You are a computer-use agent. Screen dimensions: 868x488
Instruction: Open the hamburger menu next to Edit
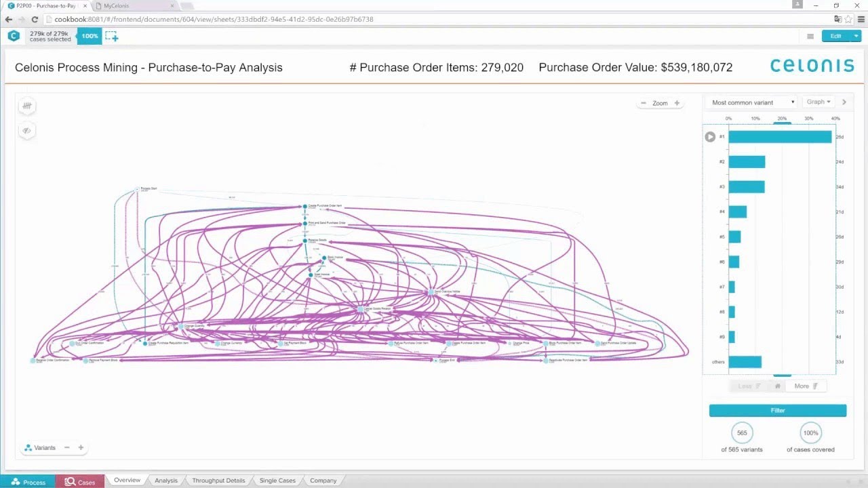(810, 37)
